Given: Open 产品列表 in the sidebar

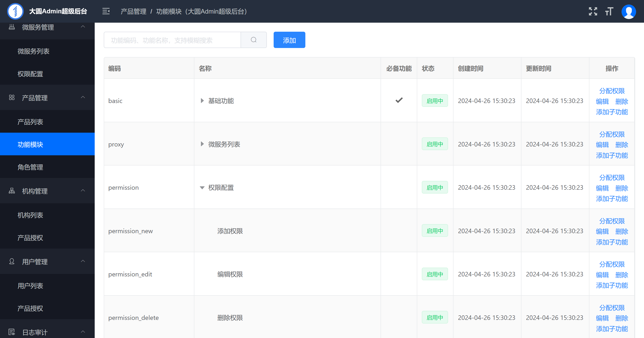Looking at the screenshot, I should pyautogui.click(x=47, y=122).
